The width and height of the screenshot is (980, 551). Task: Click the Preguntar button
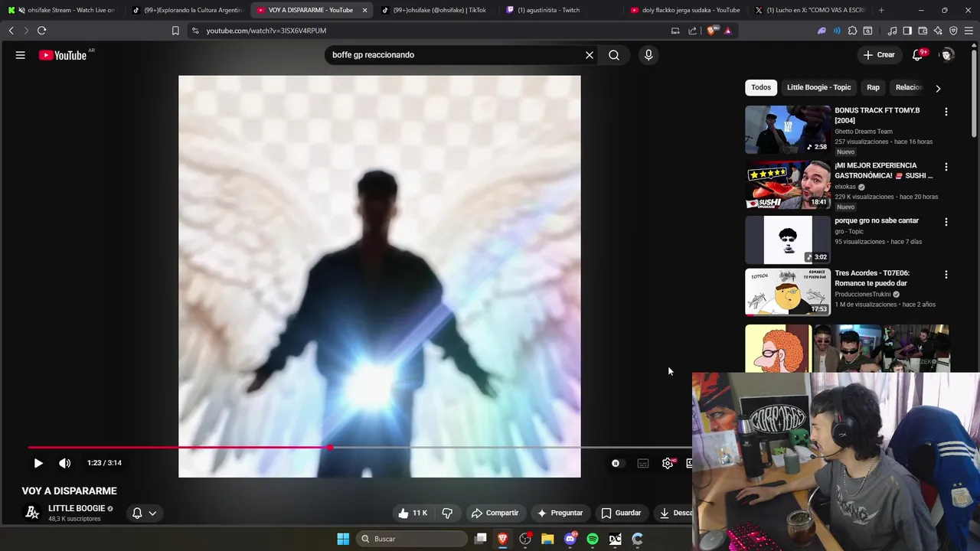(x=560, y=513)
